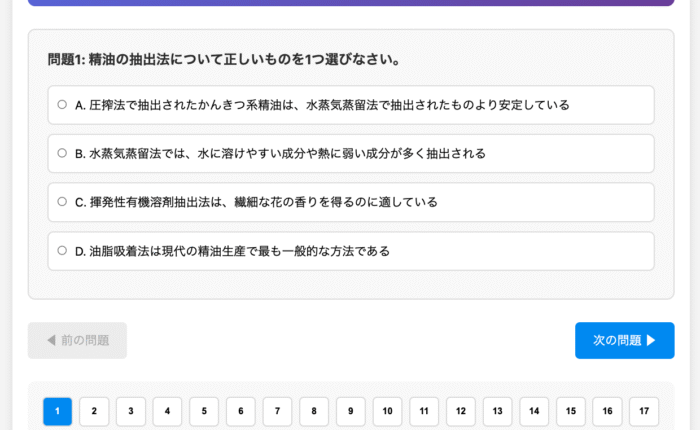Click option text A about 圧搾法 かんきつ系精油
Screen dimensions: 700x430
[322, 105]
